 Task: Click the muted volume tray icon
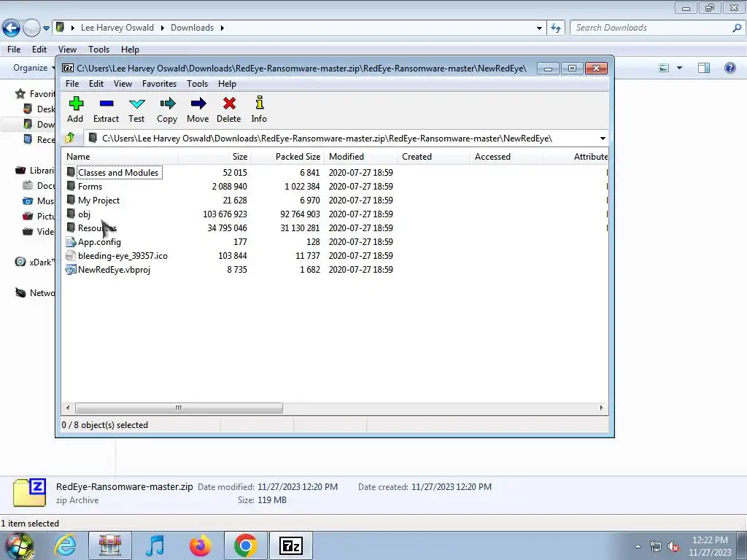(673, 547)
